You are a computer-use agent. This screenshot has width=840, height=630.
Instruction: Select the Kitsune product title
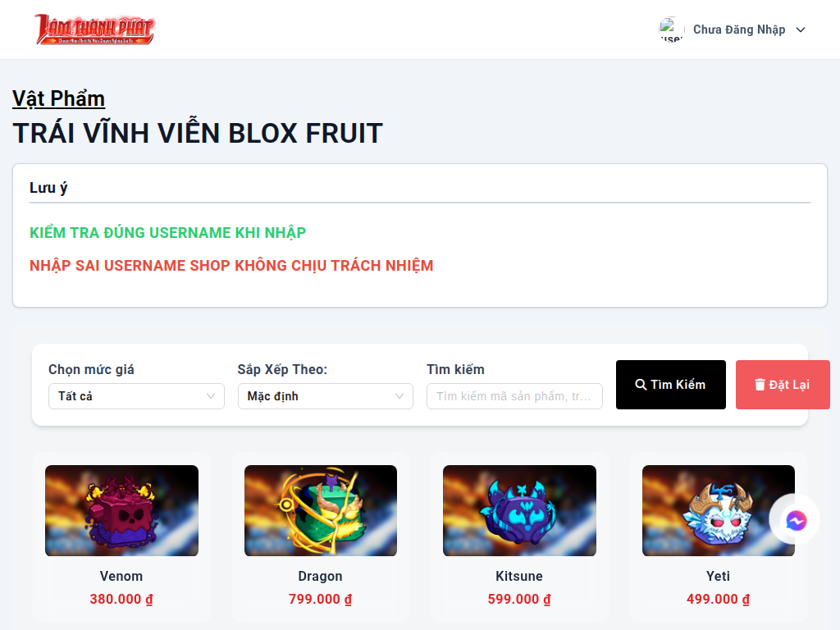pos(519,577)
